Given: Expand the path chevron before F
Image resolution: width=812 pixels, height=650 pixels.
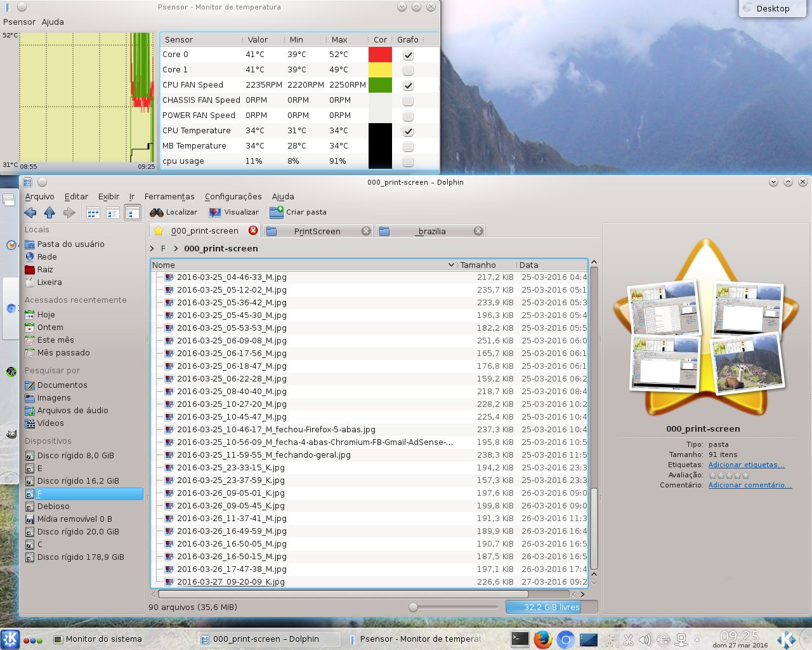Looking at the screenshot, I should pos(152,249).
